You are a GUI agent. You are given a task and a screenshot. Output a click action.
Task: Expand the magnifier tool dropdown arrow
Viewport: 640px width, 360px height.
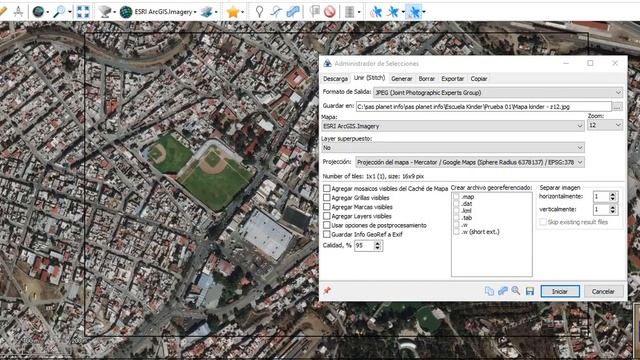[x=69, y=12]
